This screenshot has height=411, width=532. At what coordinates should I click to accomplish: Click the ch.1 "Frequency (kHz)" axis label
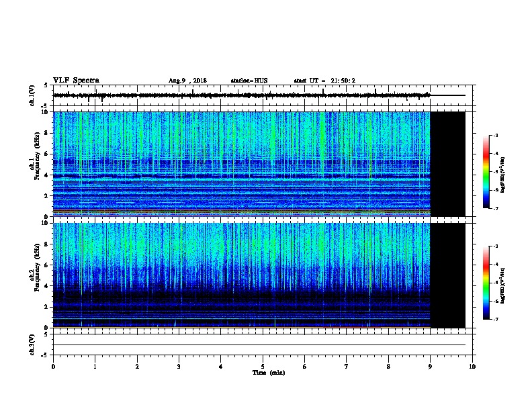coord(37,156)
